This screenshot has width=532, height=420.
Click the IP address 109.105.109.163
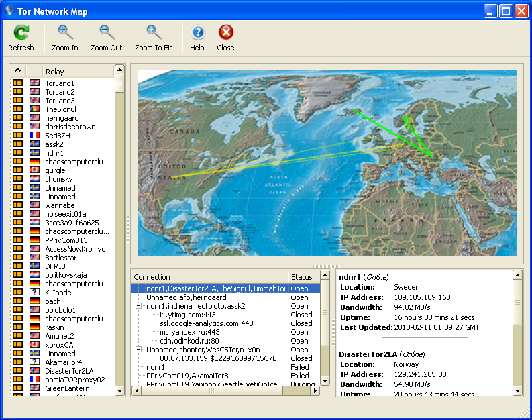coord(422,297)
